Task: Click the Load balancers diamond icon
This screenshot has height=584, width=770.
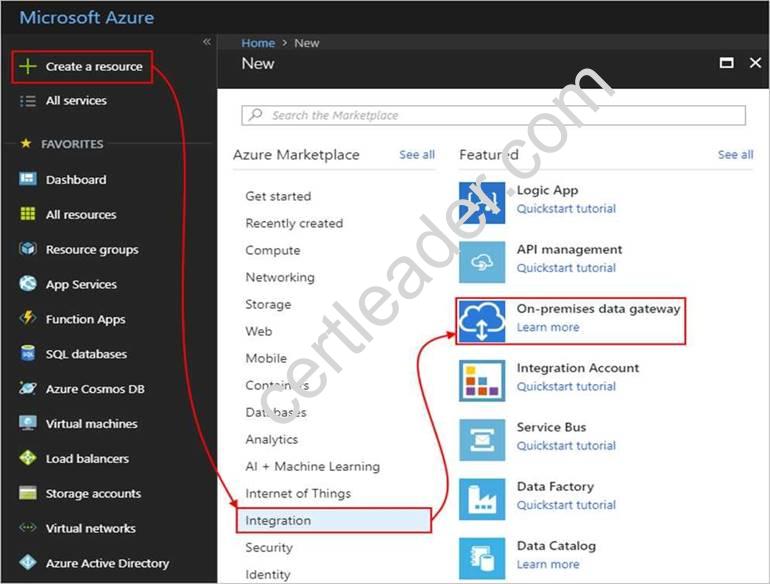Action: pyautogui.click(x=28, y=458)
